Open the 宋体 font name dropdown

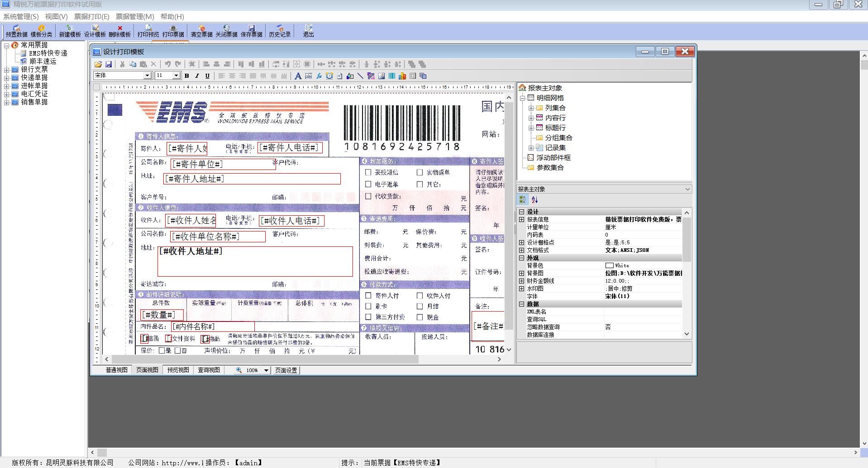click(x=147, y=76)
